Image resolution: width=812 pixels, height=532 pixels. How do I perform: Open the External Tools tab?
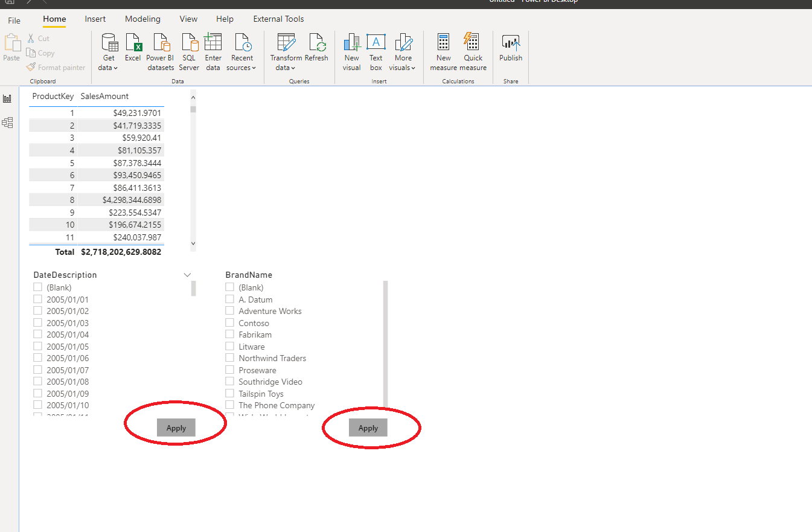tap(278, 19)
